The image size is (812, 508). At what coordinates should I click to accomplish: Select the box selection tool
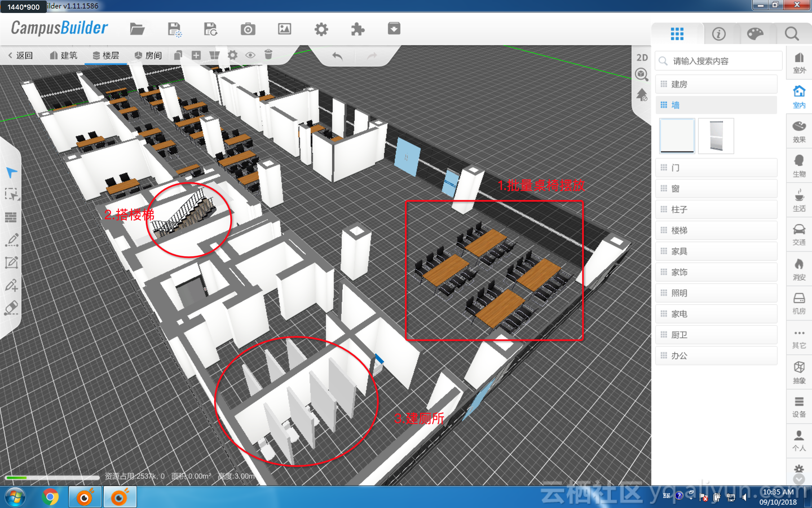tap(12, 194)
